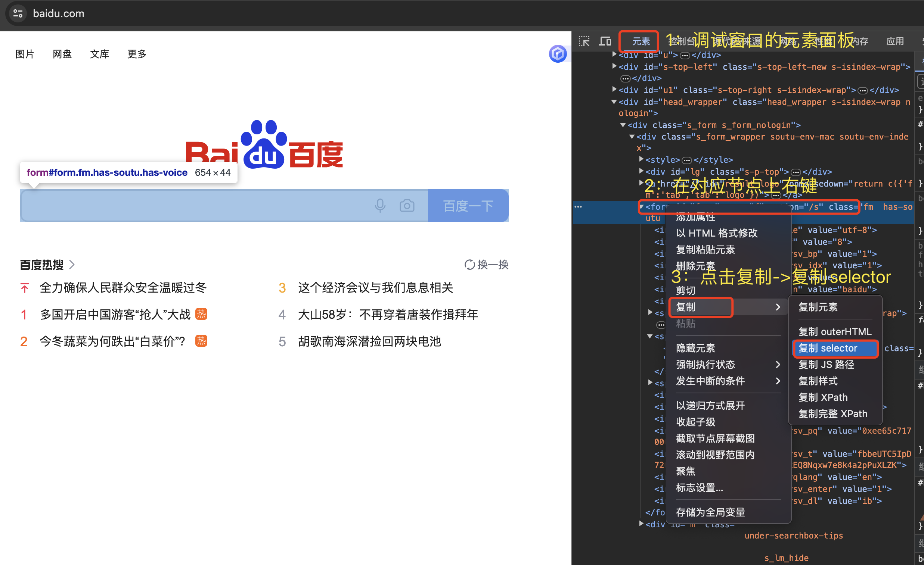
Task: Choose 滚动到视野范围内 in context menu
Action: [728, 455]
